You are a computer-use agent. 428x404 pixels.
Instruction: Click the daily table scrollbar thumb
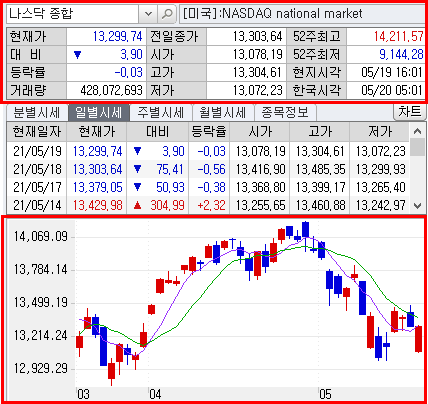[417, 148]
